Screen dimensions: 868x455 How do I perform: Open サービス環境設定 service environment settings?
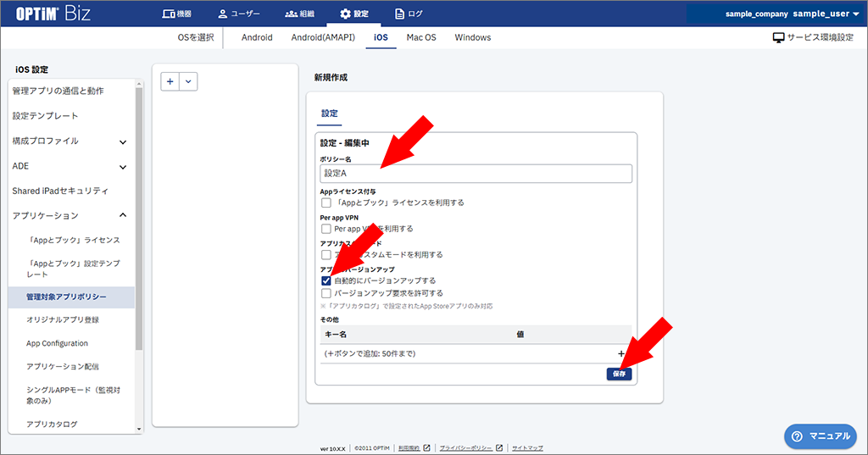click(813, 37)
